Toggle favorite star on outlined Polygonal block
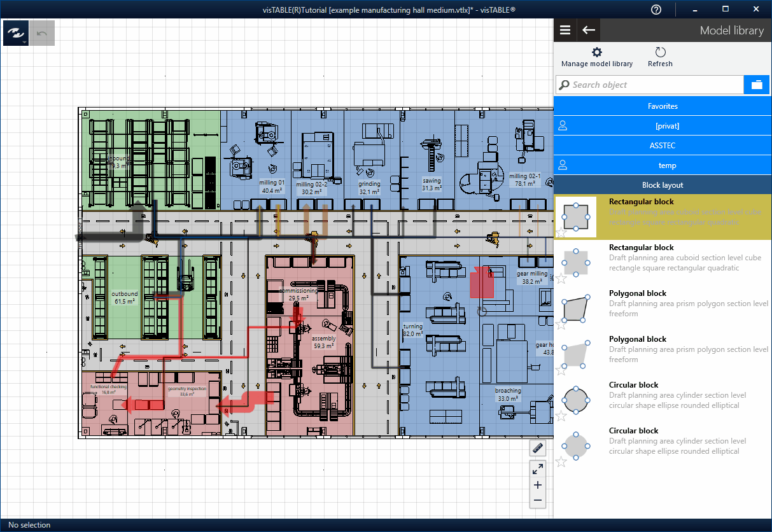This screenshot has height=532, width=772. tap(561, 325)
